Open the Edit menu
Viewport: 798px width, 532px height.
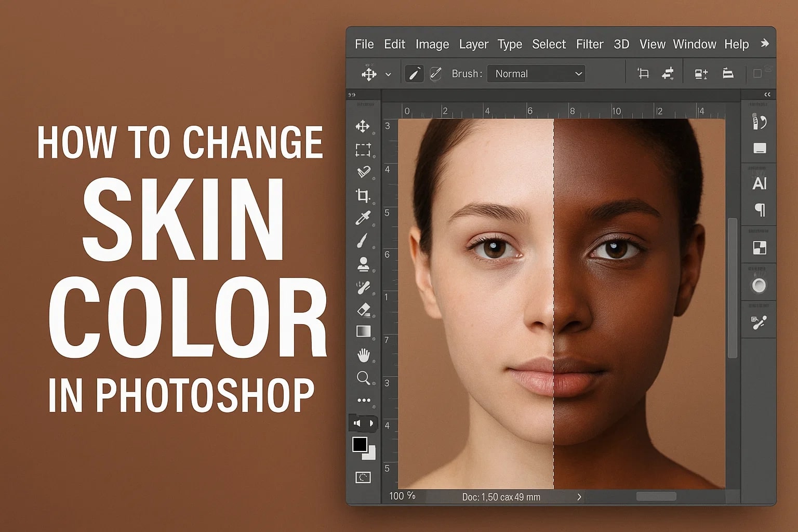(394, 44)
